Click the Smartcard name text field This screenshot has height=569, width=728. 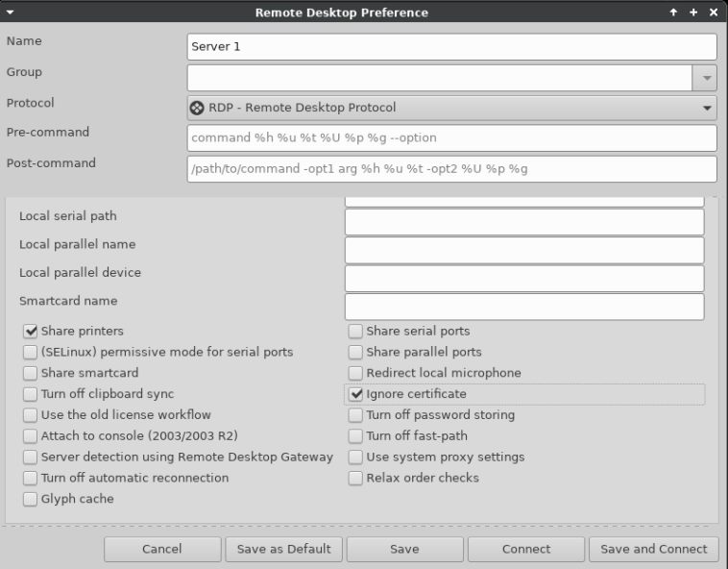(x=523, y=307)
